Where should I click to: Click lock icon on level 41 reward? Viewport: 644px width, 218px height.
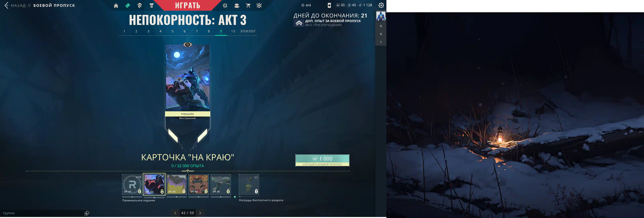(x=140, y=191)
